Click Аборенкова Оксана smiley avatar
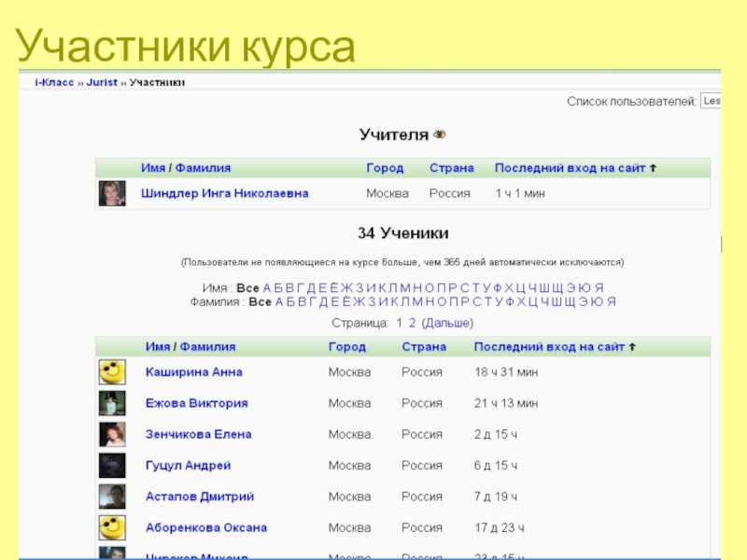The height and width of the screenshot is (560, 747). tap(112, 527)
